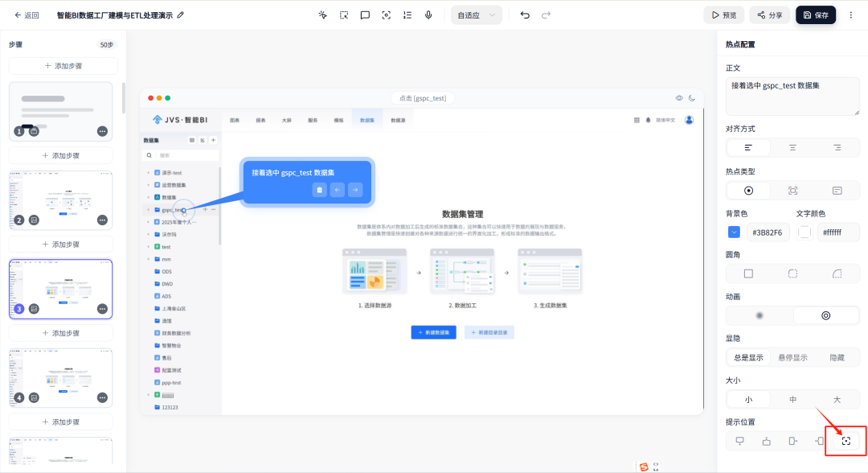Select the click-pointer hotspot tool in the toolbar
This screenshot has width=868, height=473.
323,15
